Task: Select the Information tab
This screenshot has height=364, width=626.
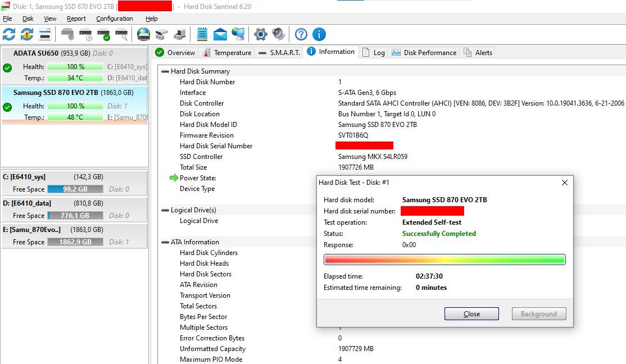Action: pos(330,52)
